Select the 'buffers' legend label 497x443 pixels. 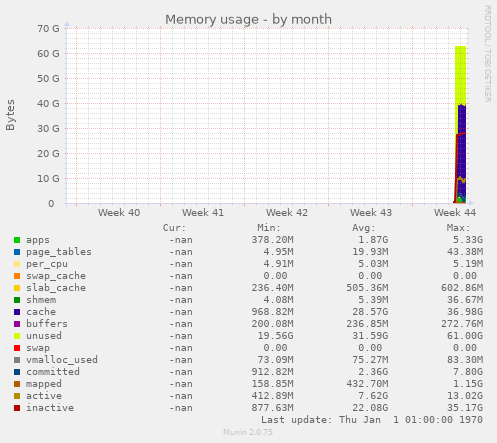tap(47, 324)
